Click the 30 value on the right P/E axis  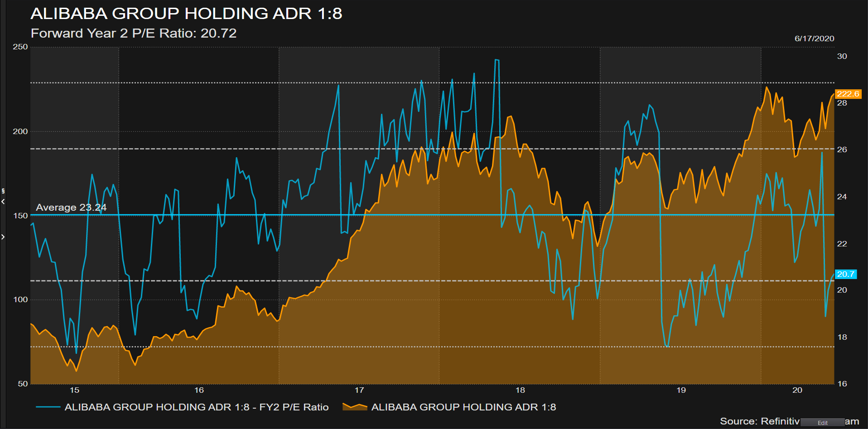click(x=842, y=56)
